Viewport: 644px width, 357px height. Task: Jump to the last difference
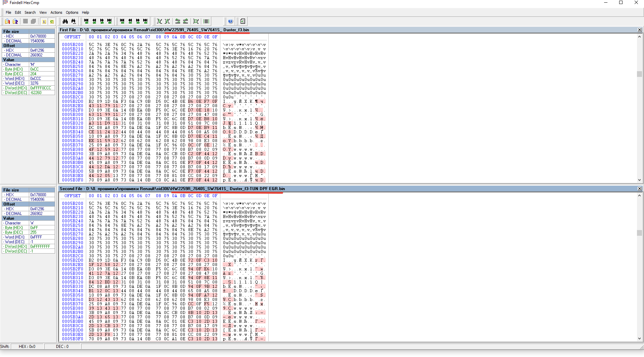(x=110, y=21)
